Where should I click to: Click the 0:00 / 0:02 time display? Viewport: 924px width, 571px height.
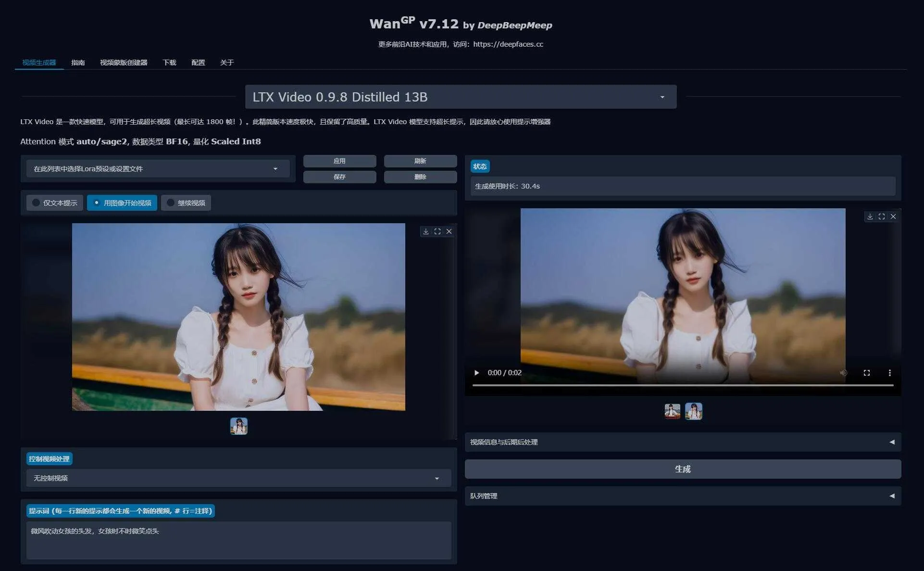tap(504, 373)
